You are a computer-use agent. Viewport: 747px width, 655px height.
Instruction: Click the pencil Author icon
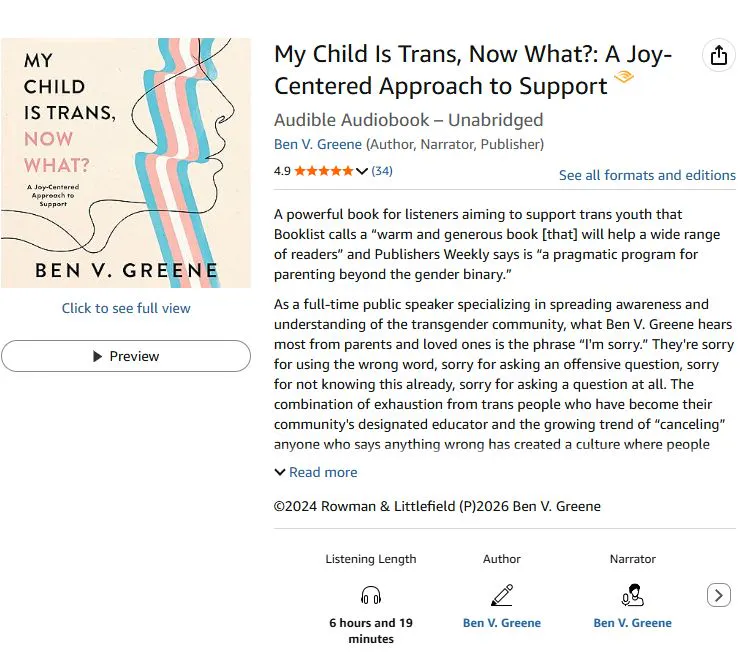point(502,595)
